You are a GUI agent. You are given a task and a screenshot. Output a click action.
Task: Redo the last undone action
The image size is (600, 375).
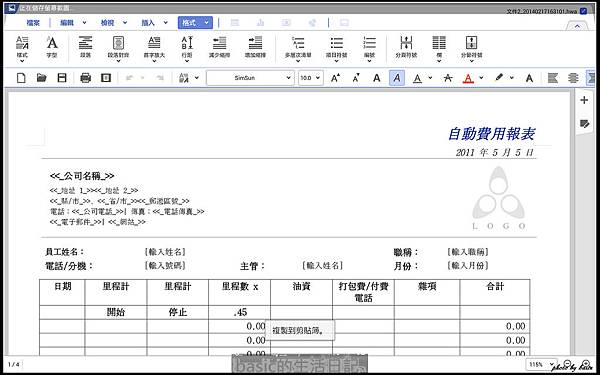[x=160, y=78]
